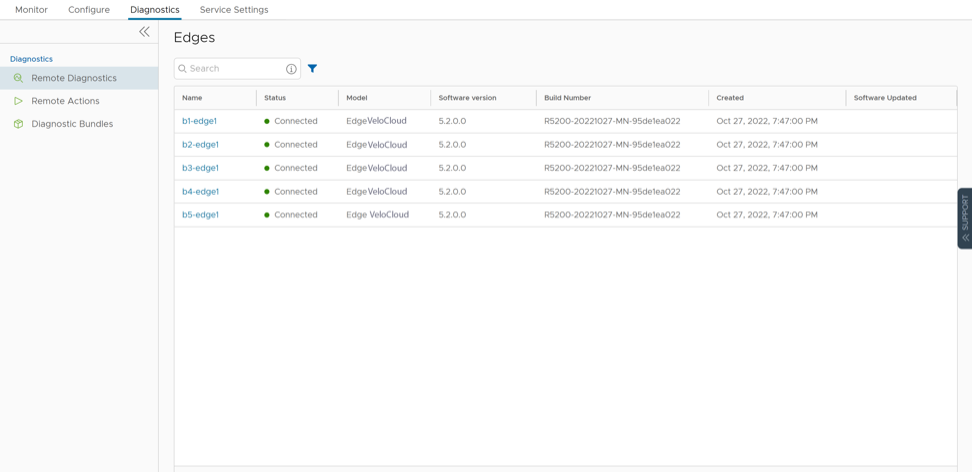The width and height of the screenshot is (972, 472).
Task: Collapse the sidebar with double-chevron icon
Action: (144, 32)
